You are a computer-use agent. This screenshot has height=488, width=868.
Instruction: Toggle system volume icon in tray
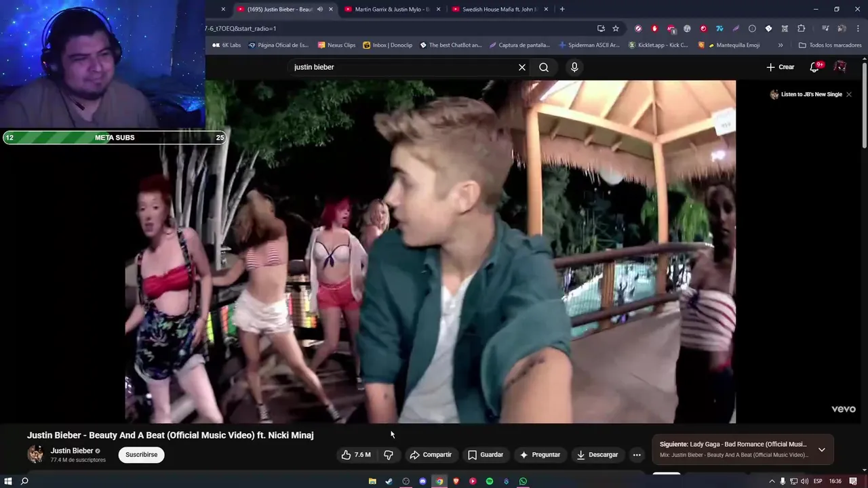point(805,481)
